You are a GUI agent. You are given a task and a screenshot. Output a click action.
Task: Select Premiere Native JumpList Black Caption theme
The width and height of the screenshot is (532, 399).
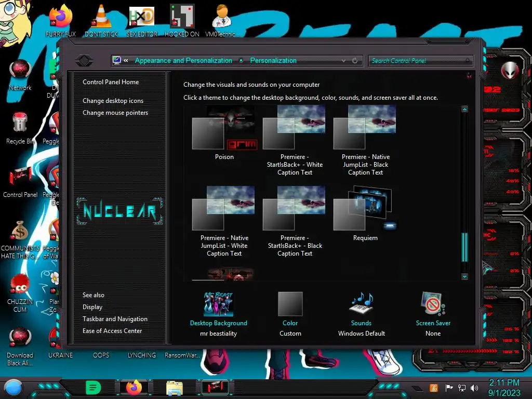[x=365, y=140]
